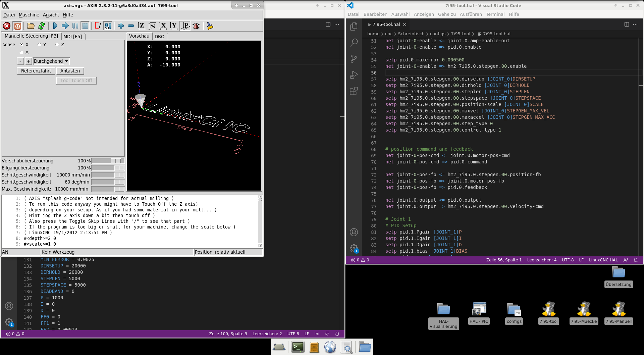
Task: Click the Referenzfahrt button
Action: [36, 71]
